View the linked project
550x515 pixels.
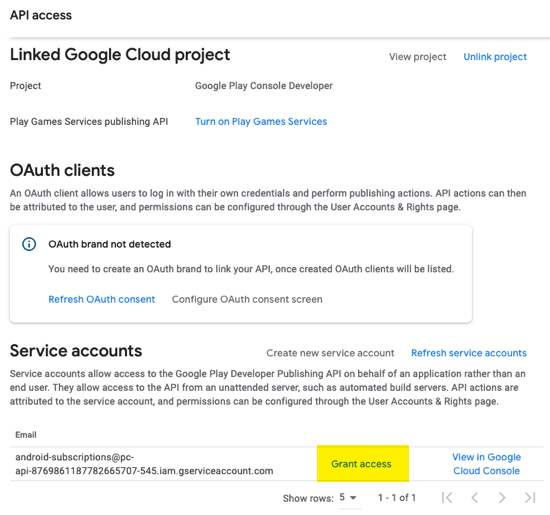tap(417, 57)
